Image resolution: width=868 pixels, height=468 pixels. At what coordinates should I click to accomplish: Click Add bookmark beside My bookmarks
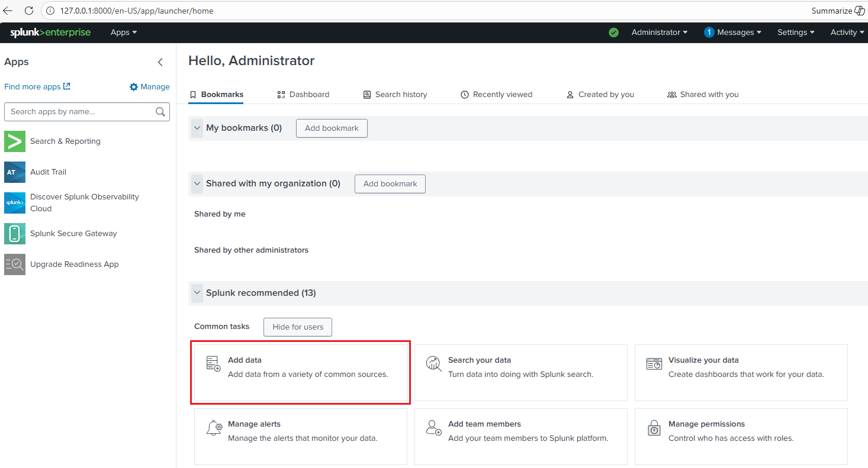coord(332,128)
